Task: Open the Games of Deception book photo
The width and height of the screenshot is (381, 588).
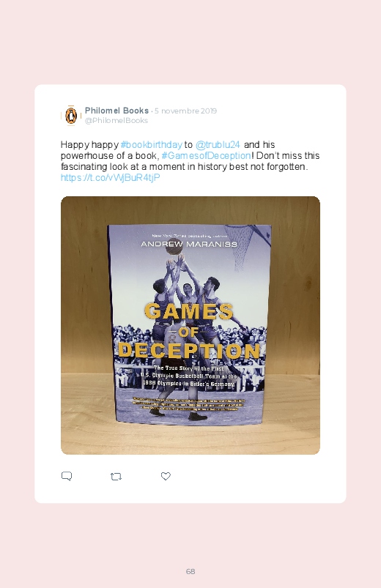Action: (x=190, y=325)
